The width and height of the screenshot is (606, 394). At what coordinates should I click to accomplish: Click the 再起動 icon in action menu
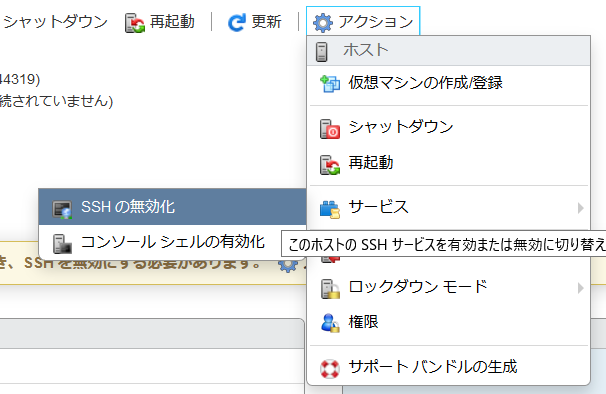tap(330, 165)
